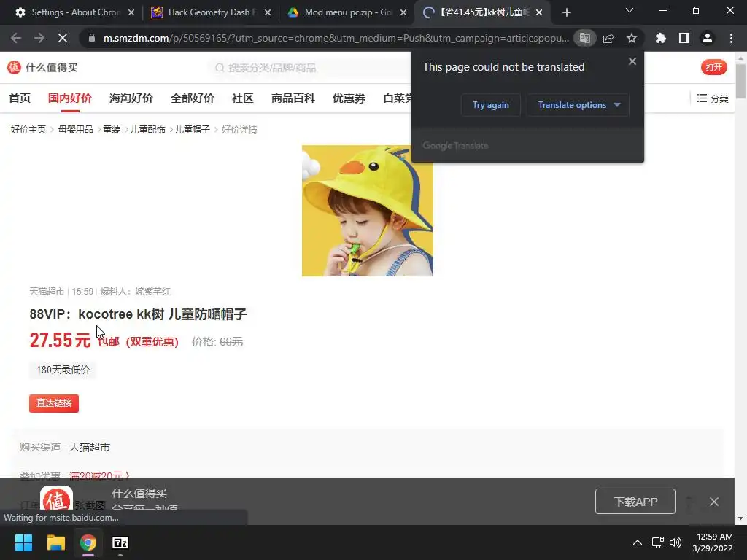Click the share page icon
The image size is (747, 560).
(x=608, y=38)
